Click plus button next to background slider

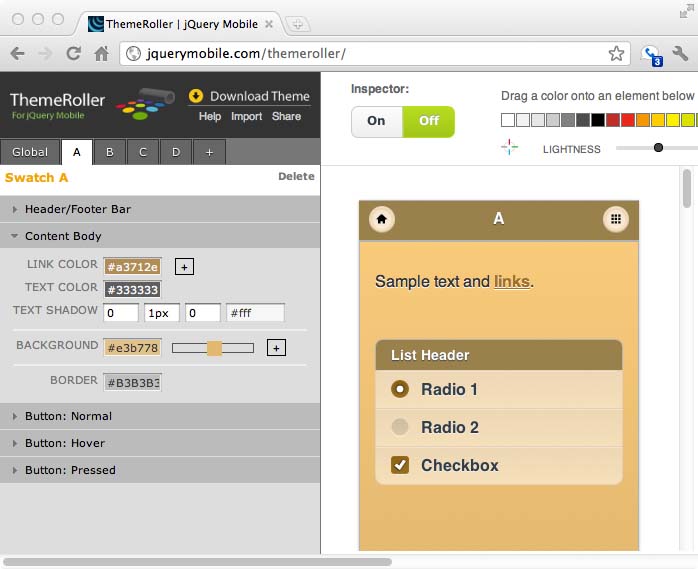click(x=276, y=348)
